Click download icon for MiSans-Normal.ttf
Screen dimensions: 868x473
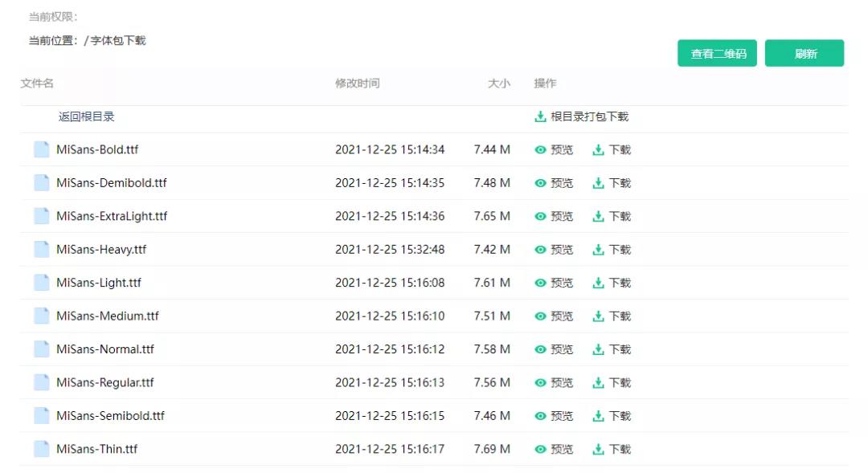tap(598, 349)
